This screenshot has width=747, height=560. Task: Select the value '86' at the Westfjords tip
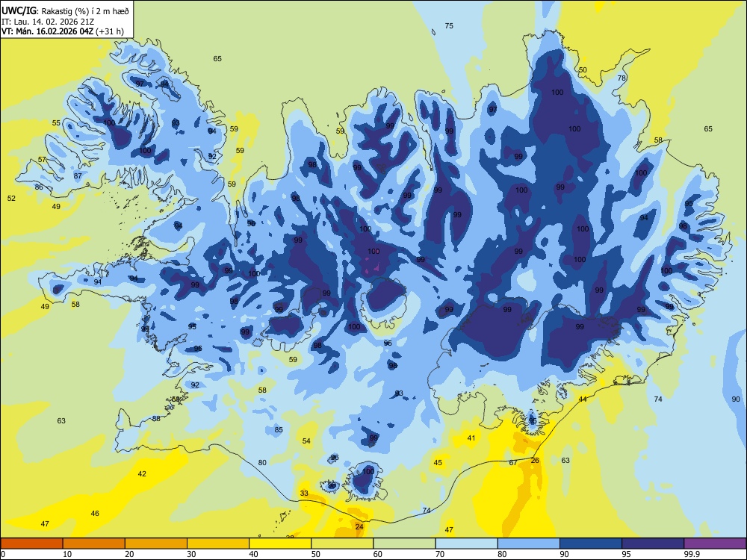point(39,187)
